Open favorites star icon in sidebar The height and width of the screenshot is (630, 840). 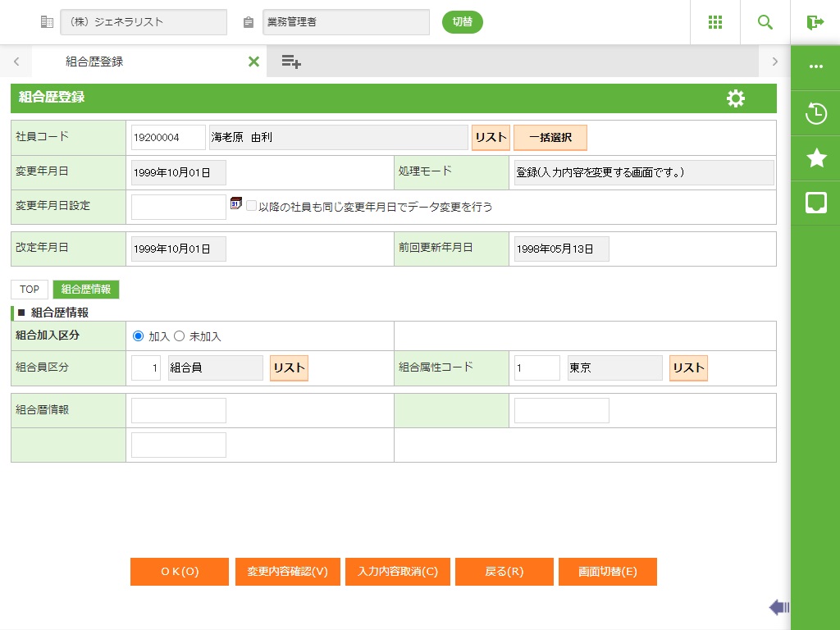point(815,158)
